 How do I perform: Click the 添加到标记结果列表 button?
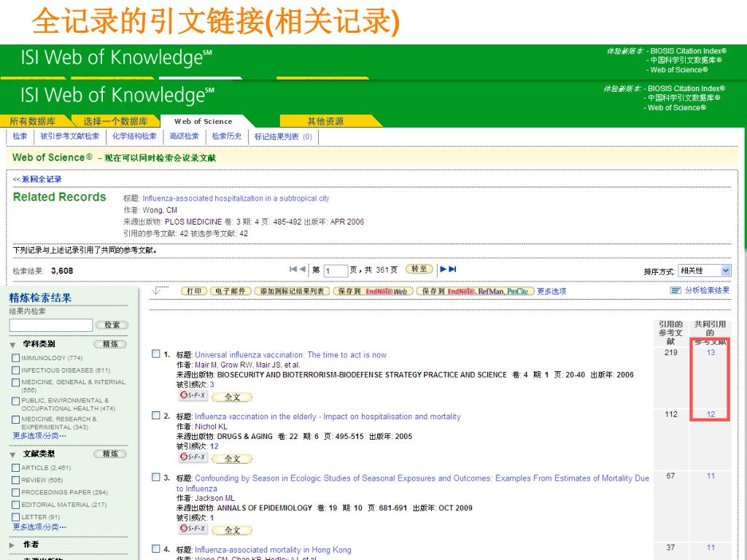[292, 291]
